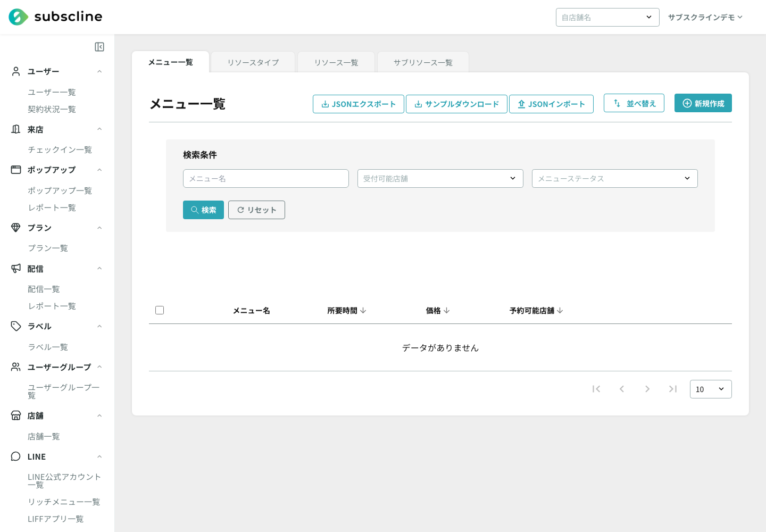Collapse the 配信 section chevron
The width and height of the screenshot is (766, 532).
[99, 269]
